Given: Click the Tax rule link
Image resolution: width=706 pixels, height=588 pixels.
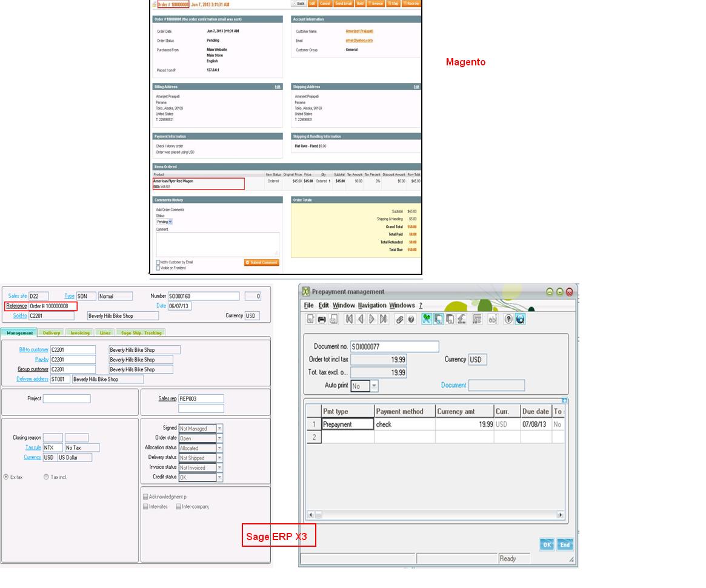Looking at the screenshot, I should [x=33, y=448].
